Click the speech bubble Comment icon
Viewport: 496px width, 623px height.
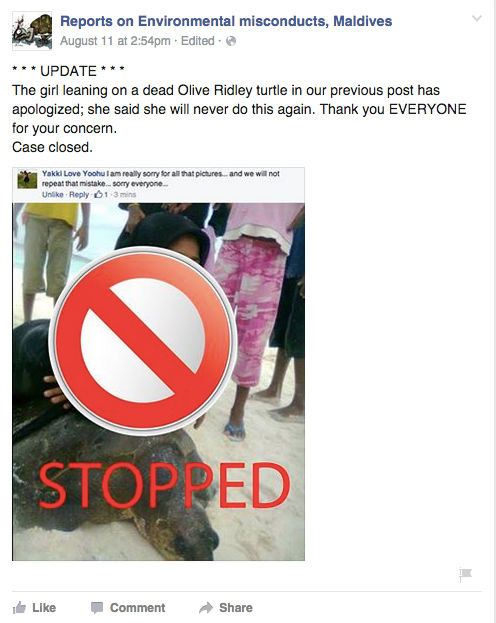pyautogui.click(x=97, y=608)
